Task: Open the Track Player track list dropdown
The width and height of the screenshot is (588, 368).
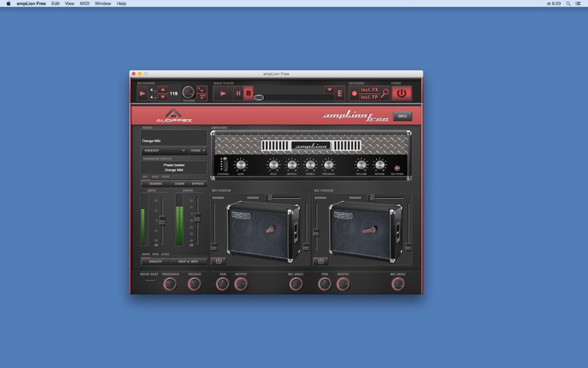Action: 329,90
